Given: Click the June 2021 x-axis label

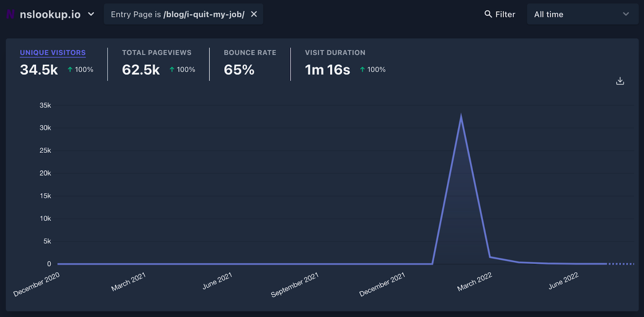Looking at the screenshot, I should pos(217,281).
